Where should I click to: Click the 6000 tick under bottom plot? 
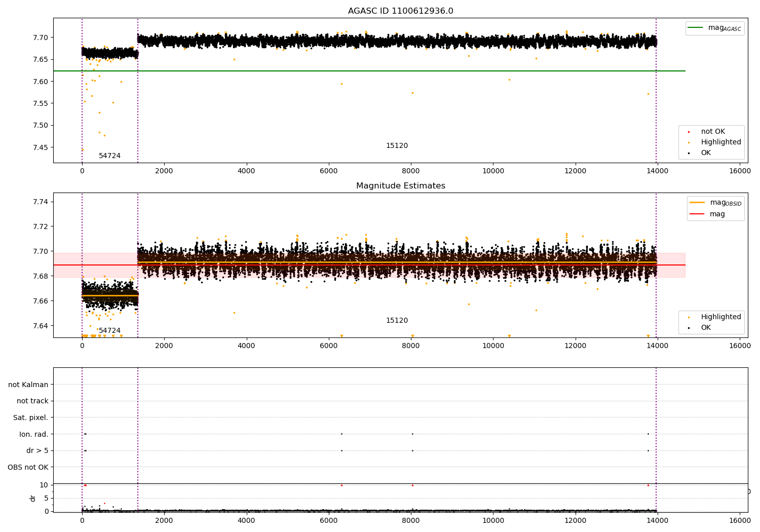329,521
